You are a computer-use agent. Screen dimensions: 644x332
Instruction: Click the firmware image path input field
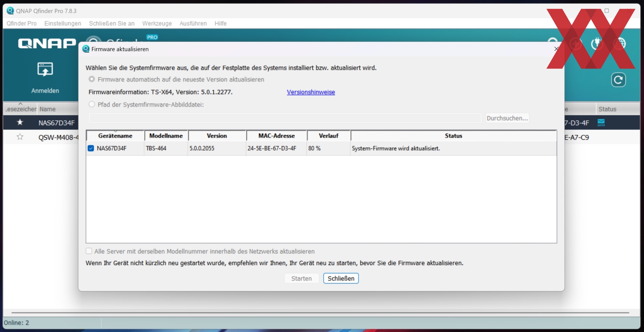coord(285,118)
